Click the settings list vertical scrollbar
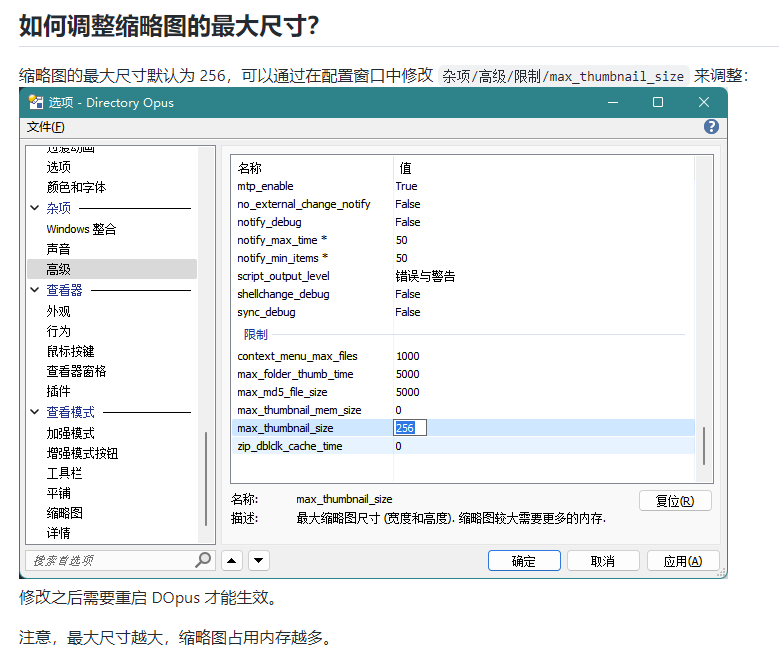779x668 pixels. pos(704,445)
